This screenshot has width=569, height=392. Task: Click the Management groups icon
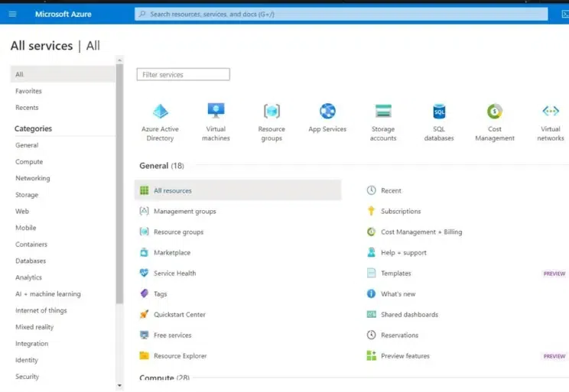coord(144,211)
